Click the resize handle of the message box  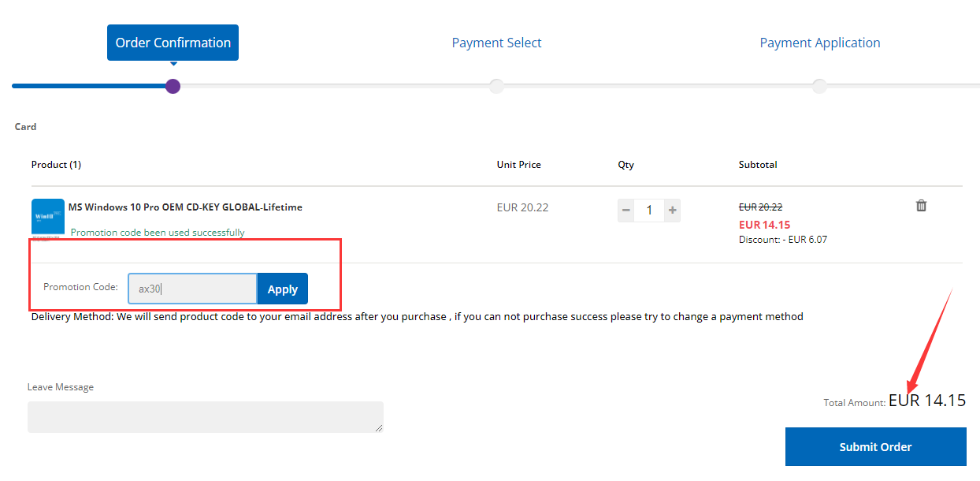click(379, 428)
